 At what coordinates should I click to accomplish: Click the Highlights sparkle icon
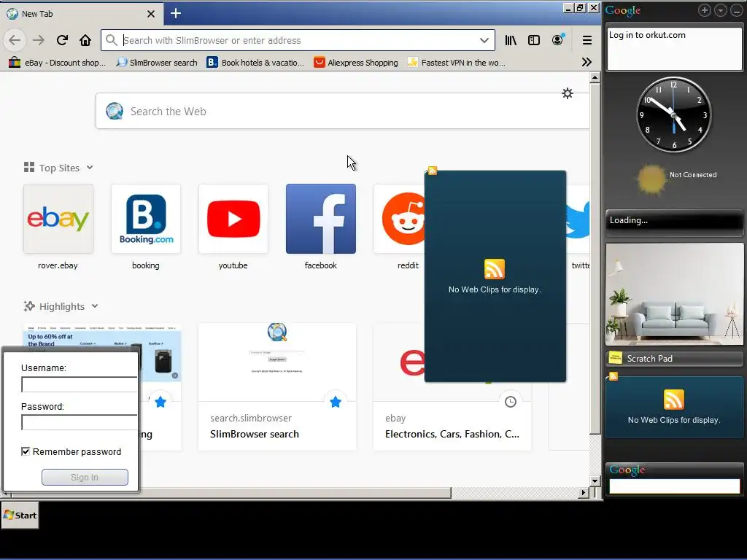click(29, 306)
